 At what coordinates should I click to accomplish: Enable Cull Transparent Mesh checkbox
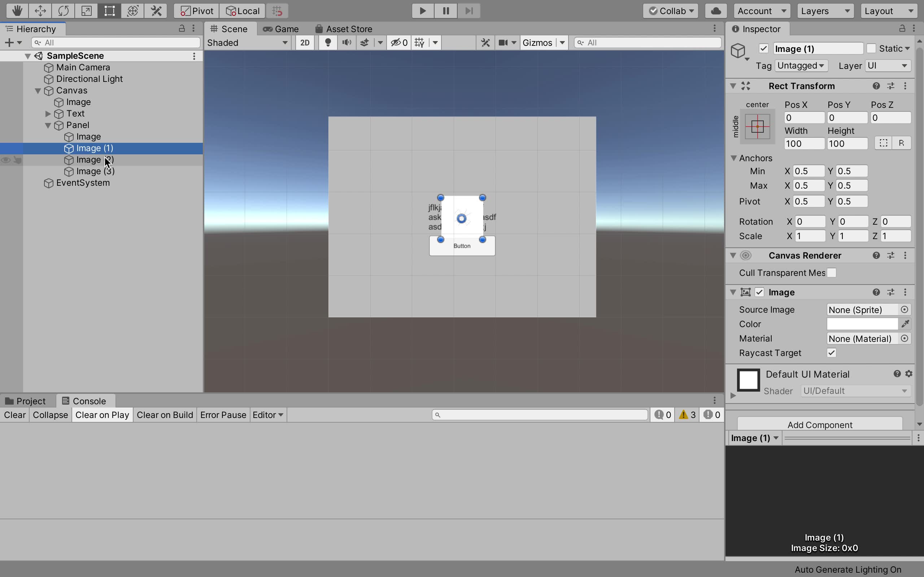(831, 273)
